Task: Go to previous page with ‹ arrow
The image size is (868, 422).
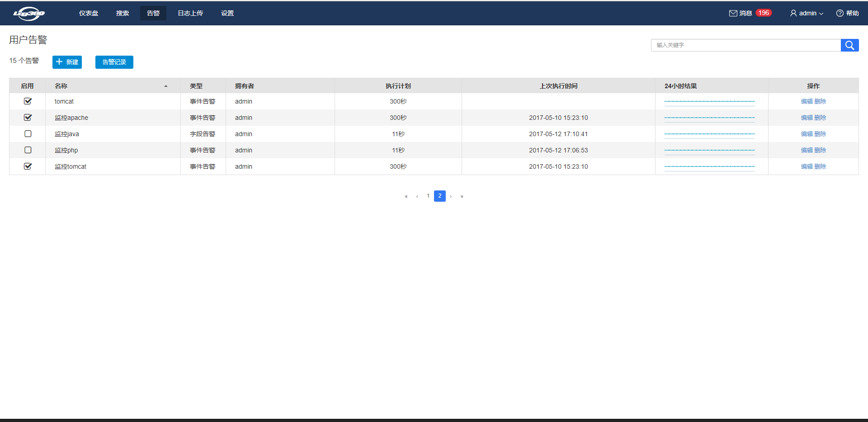Action: (x=417, y=196)
